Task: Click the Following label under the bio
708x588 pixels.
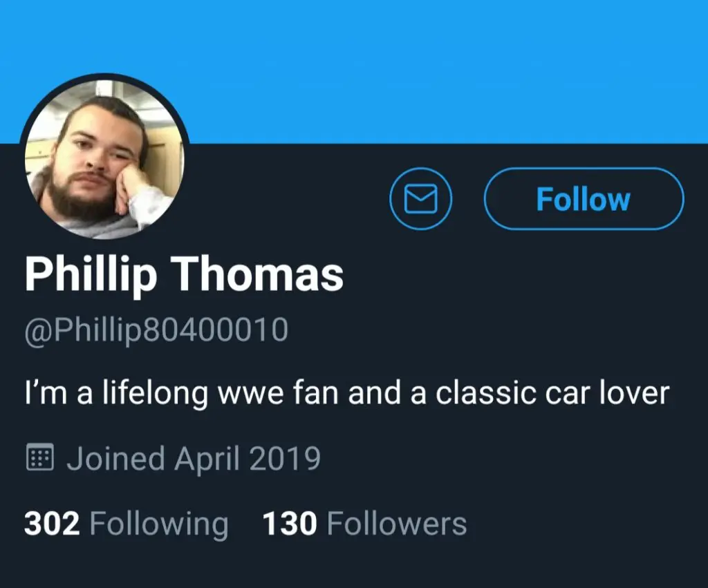Action: (159, 524)
